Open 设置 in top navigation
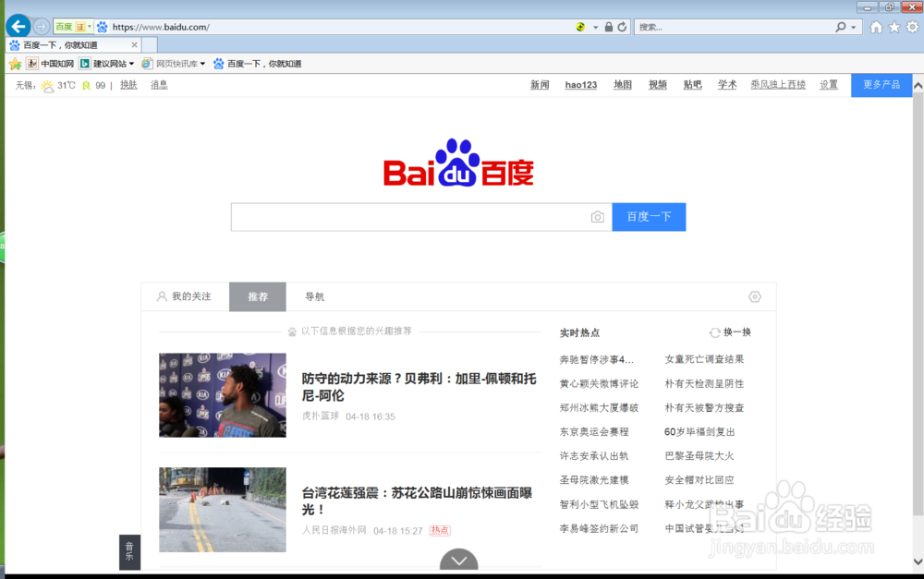 (x=829, y=85)
